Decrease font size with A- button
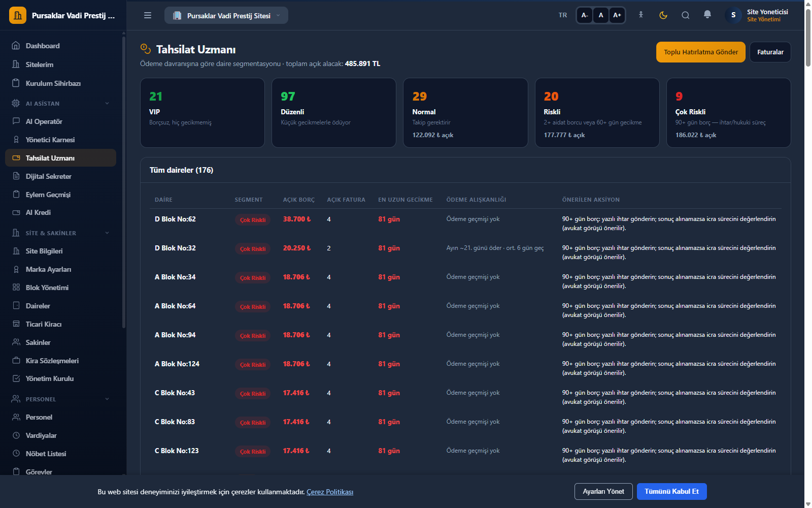The width and height of the screenshot is (812, 508). (585, 15)
